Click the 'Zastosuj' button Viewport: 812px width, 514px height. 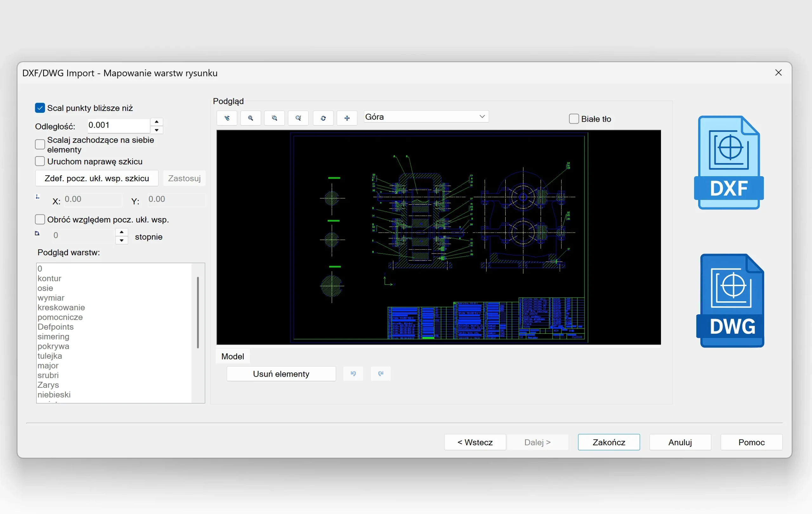[x=185, y=178]
